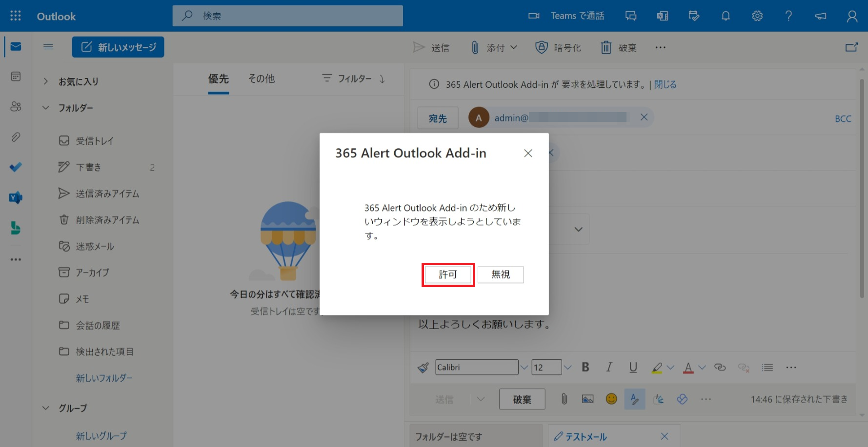Viewport: 868px width, 447px height.
Task: Open the notifications bell icon
Action: click(726, 16)
